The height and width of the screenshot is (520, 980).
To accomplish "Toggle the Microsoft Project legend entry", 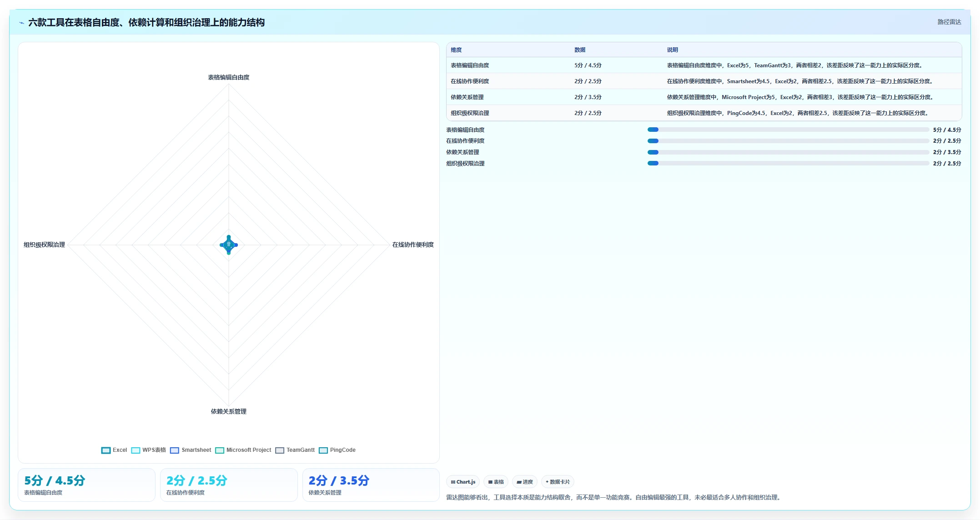I will tap(243, 450).
